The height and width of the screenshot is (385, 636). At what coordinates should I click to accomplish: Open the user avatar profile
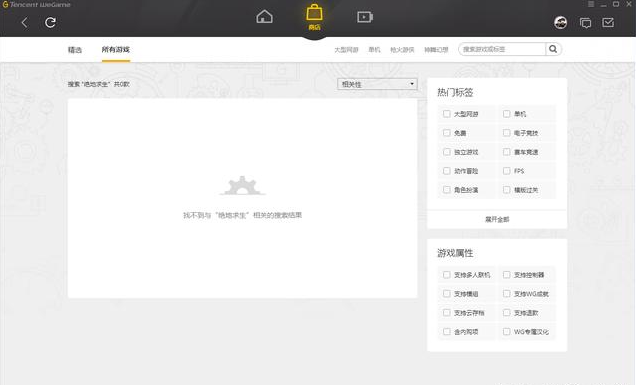[x=561, y=23]
